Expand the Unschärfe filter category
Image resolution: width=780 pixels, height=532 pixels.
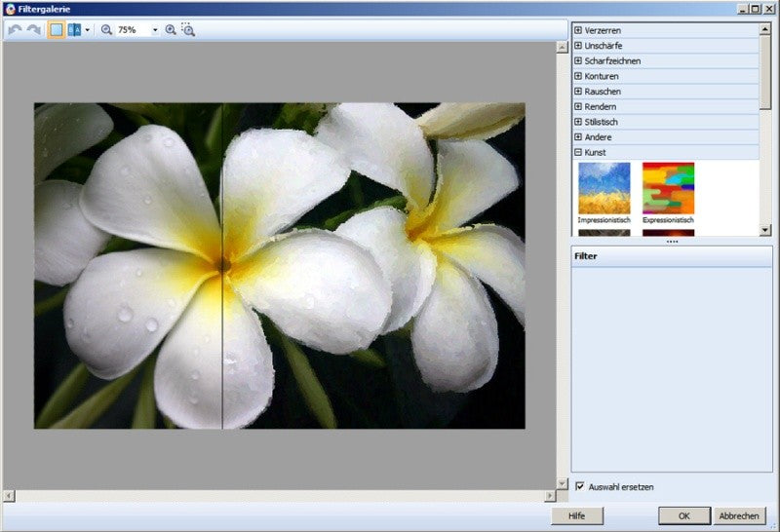pyautogui.click(x=578, y=45)
